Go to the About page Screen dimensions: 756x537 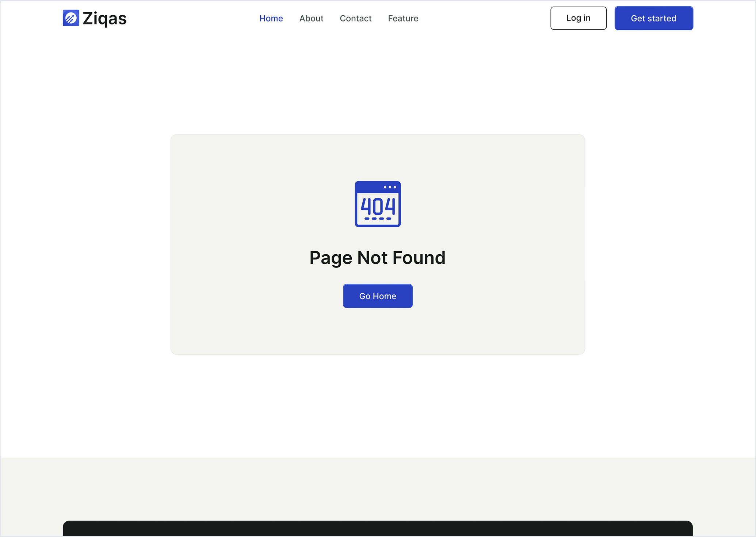click(311, 18)
